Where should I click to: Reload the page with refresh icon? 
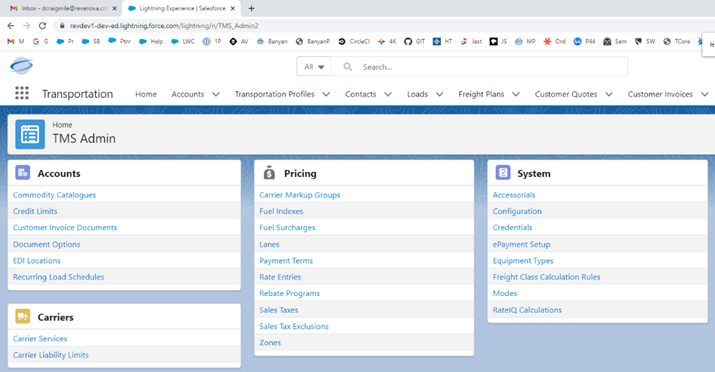(x=42, y=26)
